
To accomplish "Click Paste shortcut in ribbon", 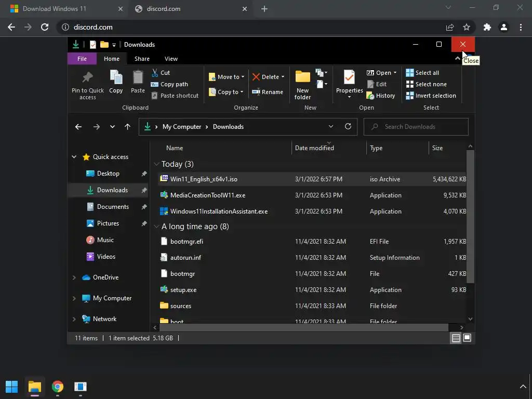I will point(175,96).
